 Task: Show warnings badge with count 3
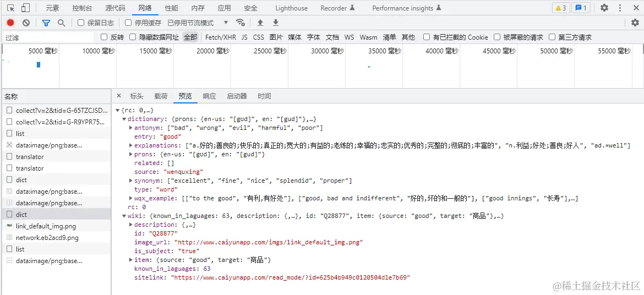[x=561, y=8]
